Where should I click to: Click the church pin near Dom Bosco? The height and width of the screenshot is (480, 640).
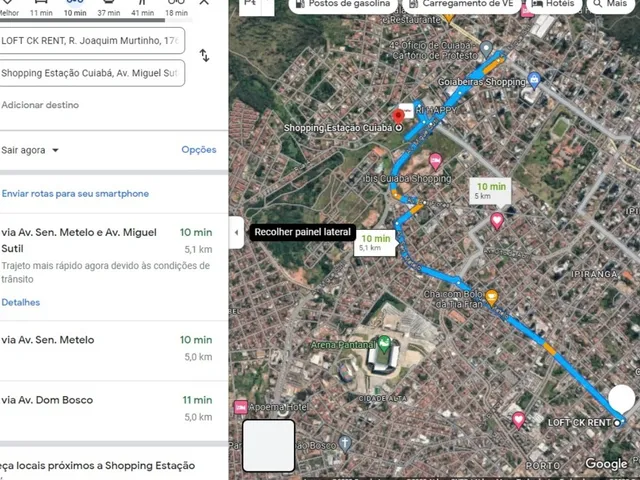pyautogui.click(x=345, y=444)
